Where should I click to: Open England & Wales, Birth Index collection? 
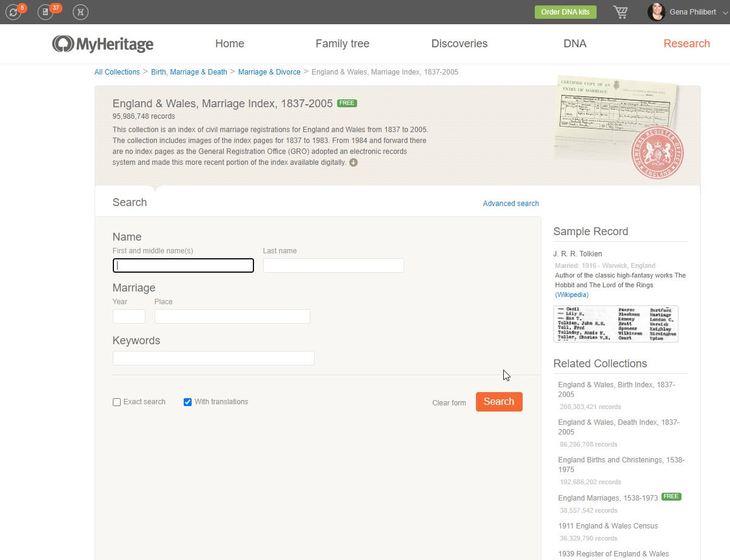tap(617, 390)
